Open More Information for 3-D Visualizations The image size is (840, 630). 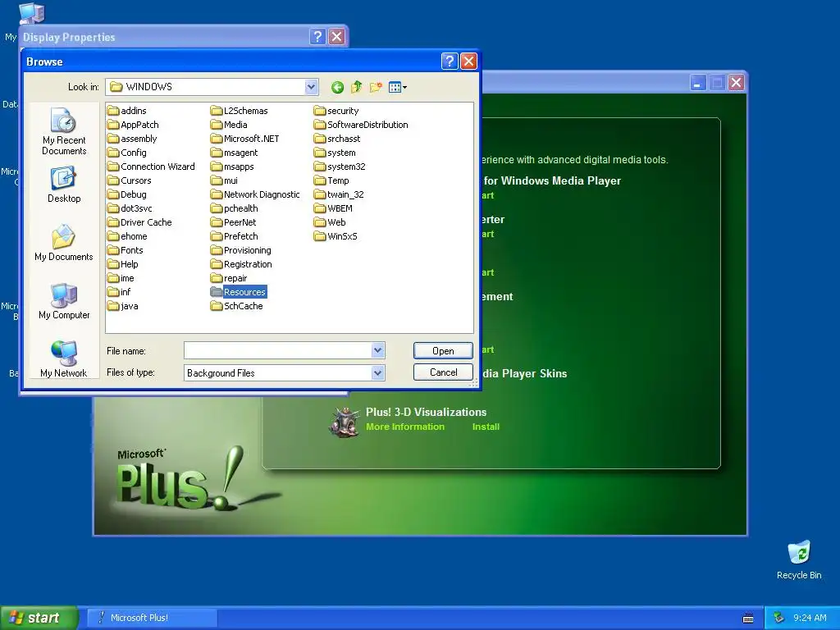point(405,427)
